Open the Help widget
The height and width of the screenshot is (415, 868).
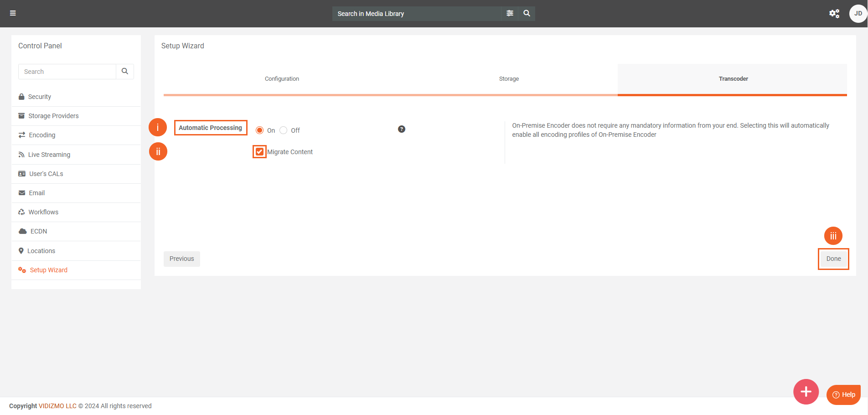coord(843,394)
